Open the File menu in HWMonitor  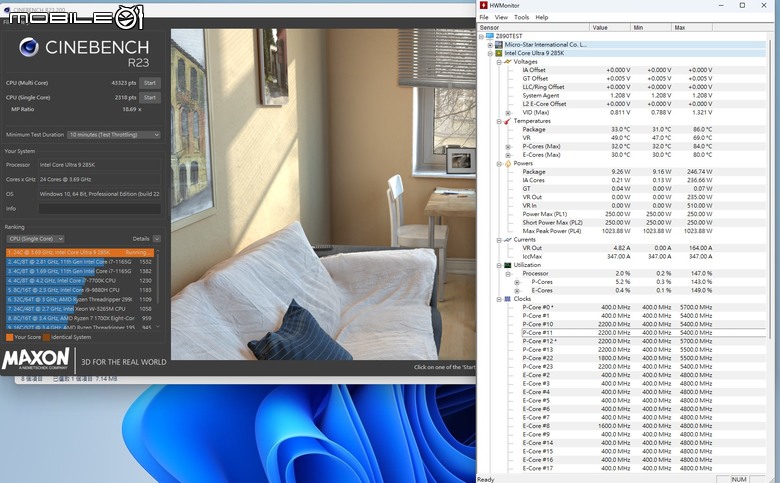pyautogui.click(x=484, y=17)
